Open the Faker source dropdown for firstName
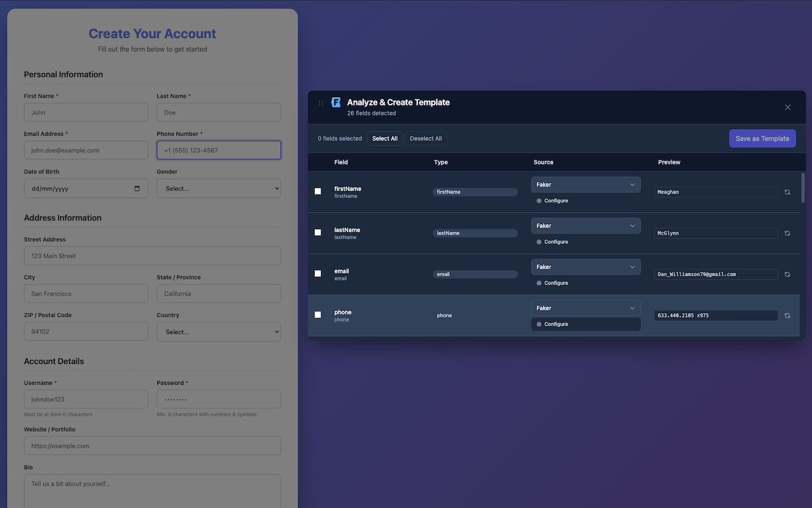The height and width of the screenshot is (508, 812). coord(585,184)
